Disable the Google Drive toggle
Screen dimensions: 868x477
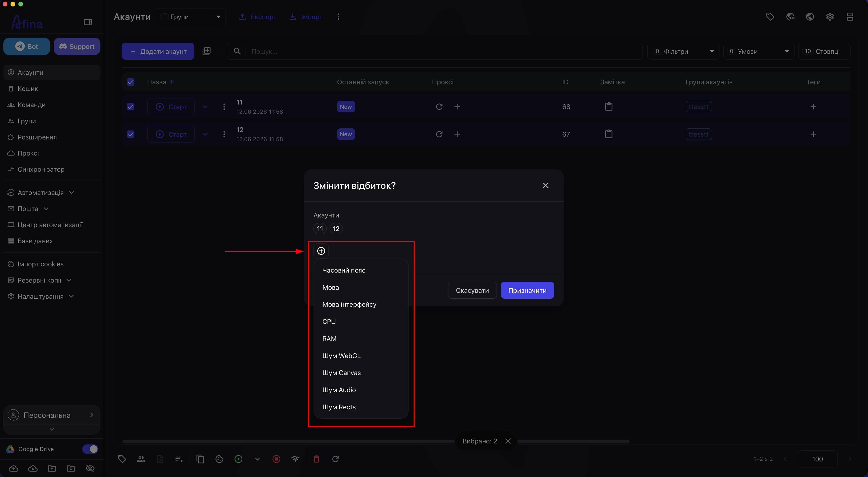click(90, 449)
